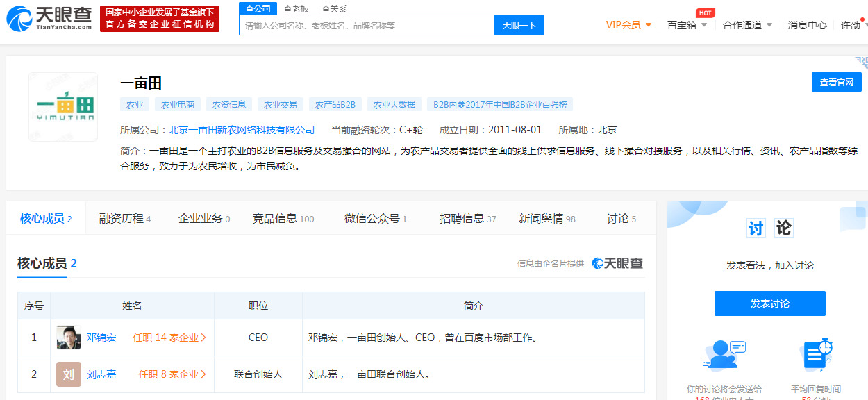
Task: Click the 所属地：北京 text
Action: pos(587,130)
